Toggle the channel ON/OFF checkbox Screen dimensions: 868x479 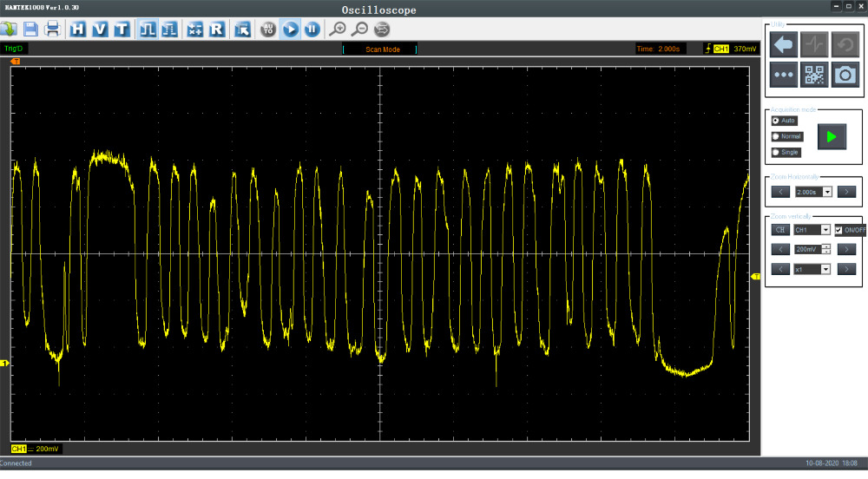coord(838,230)
